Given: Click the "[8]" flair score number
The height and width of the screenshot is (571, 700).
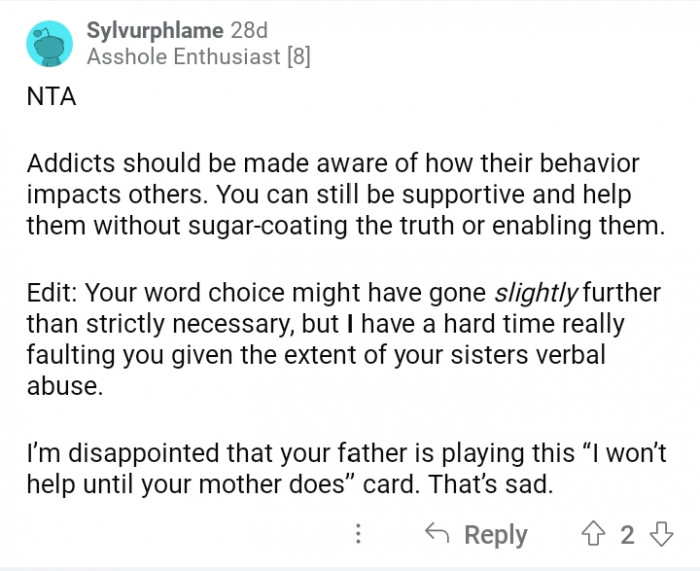Looking at the screenshot, I should click(298, 57).
